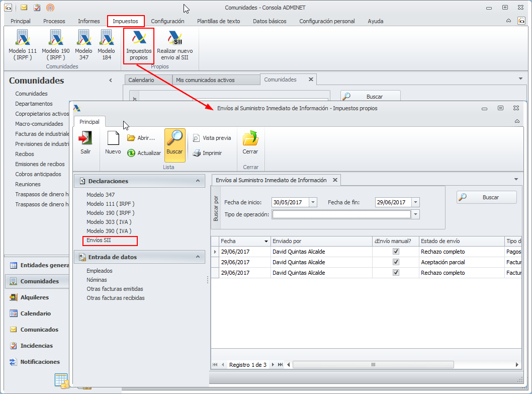This screenshot has width=532, height=394.
Task: Open Otras facturas emitidas
Action: pyautogui.click(x=115, y=289)
